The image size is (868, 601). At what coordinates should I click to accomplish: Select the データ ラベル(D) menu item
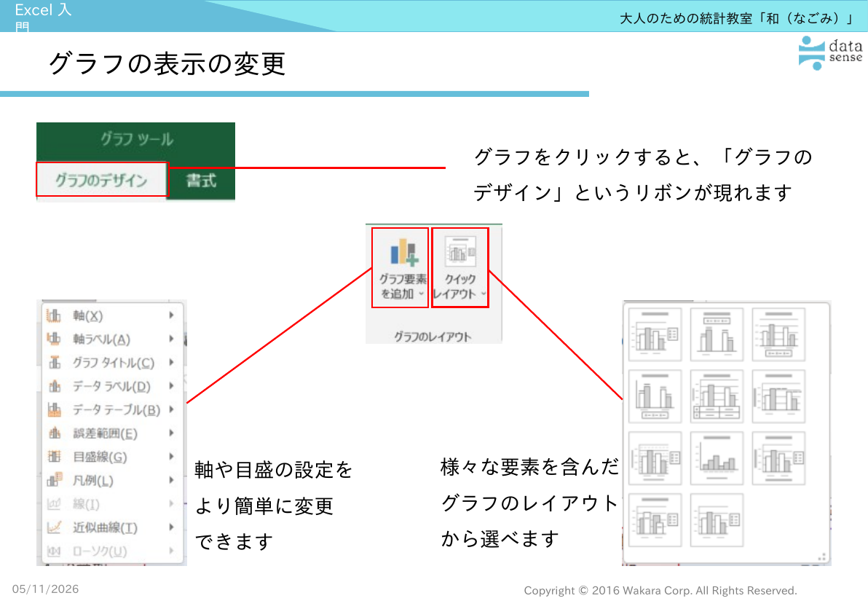[x=112, y=386]
